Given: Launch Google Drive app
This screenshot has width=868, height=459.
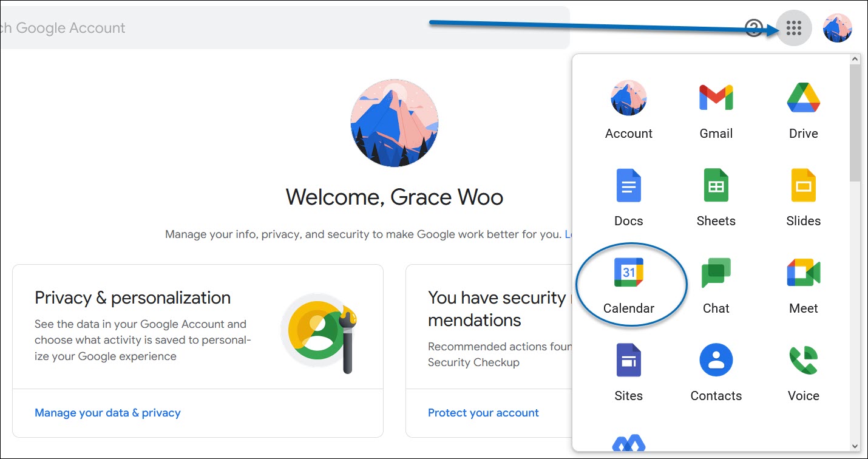Looking at the screenshot, I should pyautogui.click(x=803, y=110).
